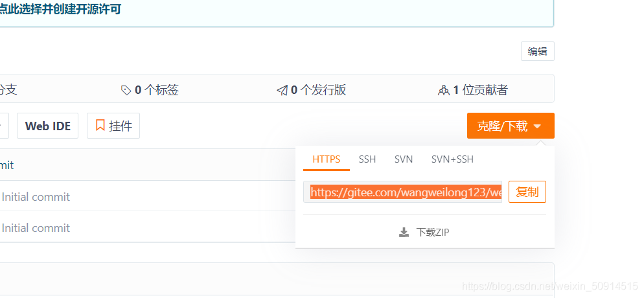Screen dimensions: 644x298
Task: Open the 0 个发行版 releases link
Action: [x=312, y=90]
